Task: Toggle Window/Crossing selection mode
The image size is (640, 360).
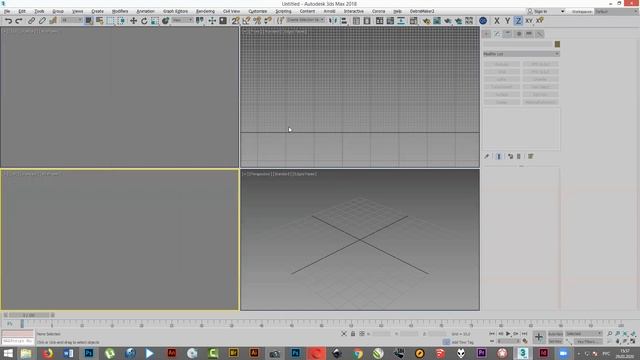Action: tap(122, 20)
